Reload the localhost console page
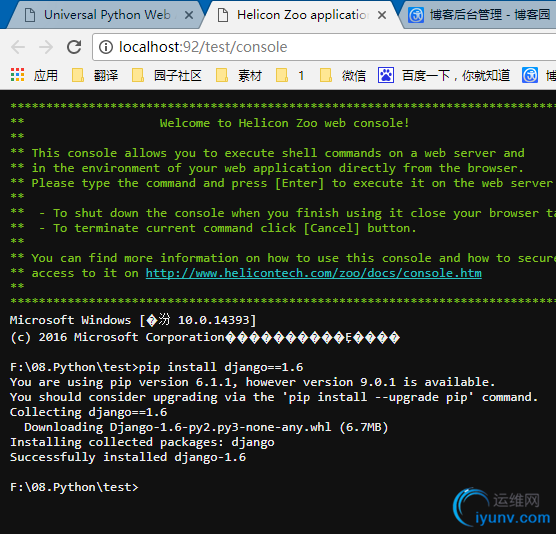Image resolution: width=556 pixels, height=534 pixels. tap(74, 47)
